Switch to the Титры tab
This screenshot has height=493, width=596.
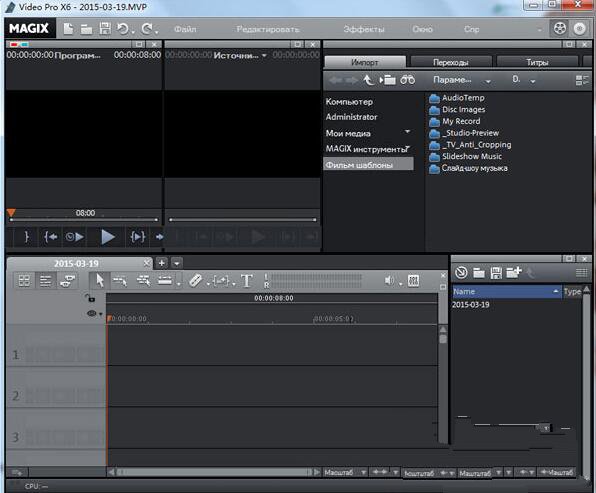(x=537, y=62)
